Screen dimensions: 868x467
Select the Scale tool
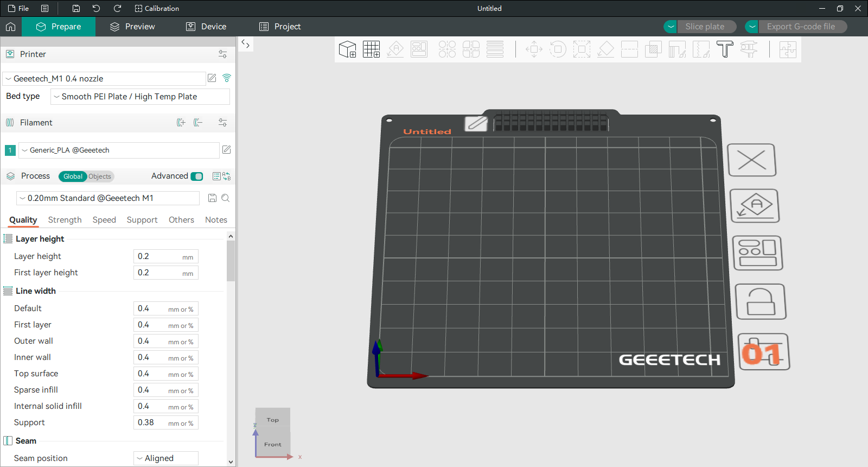point(582,49)
